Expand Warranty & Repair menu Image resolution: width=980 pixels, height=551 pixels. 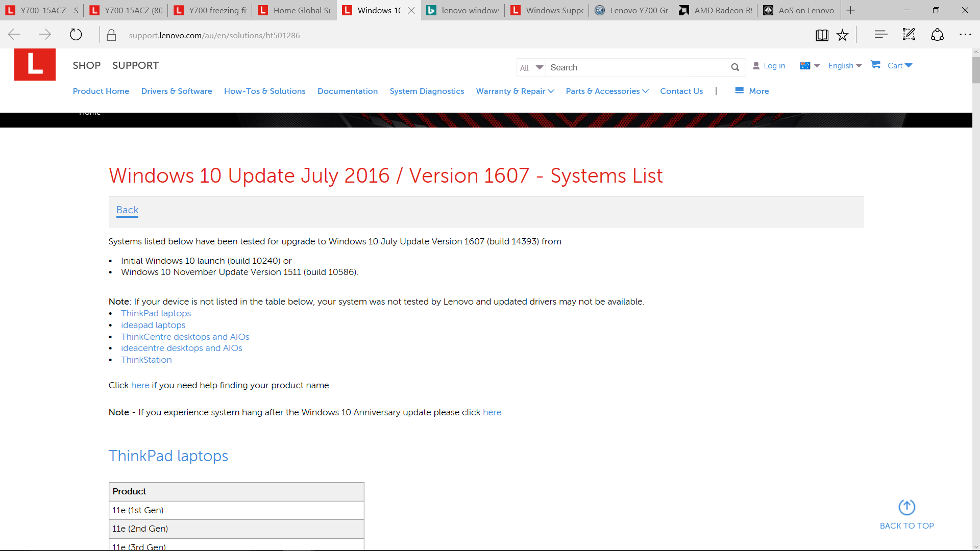coord(515,91)
